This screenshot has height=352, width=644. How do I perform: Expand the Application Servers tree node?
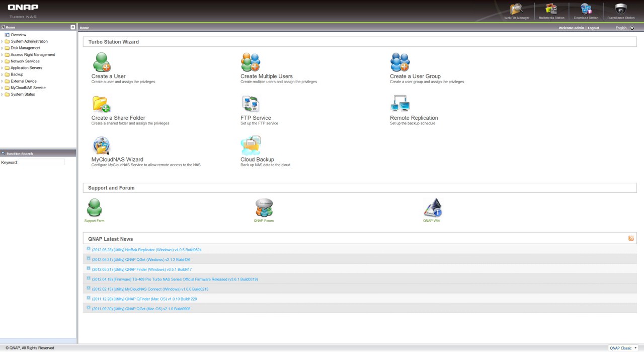pyautogui.click(x=2, y=67)
